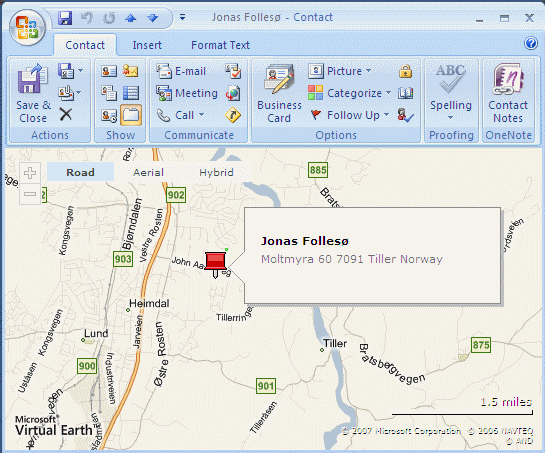
Task: Click the Redo icon in quick access toolbar
Action: tap(109, 18)
